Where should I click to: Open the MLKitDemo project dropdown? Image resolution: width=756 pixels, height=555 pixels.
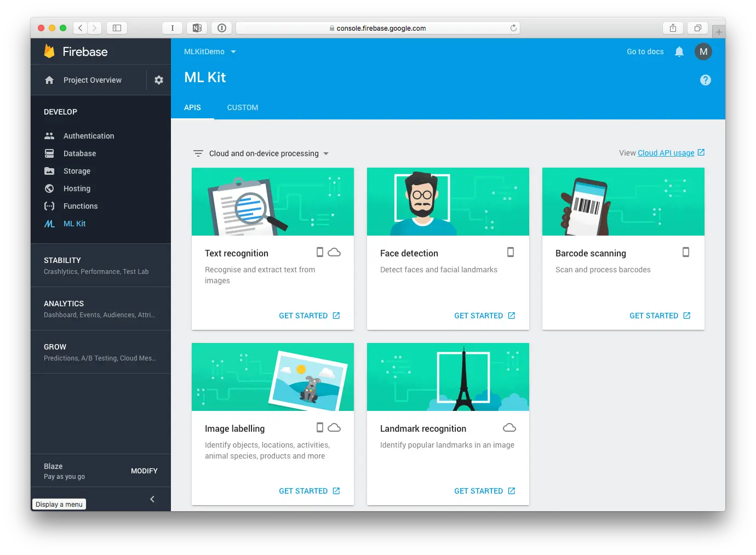210,52
